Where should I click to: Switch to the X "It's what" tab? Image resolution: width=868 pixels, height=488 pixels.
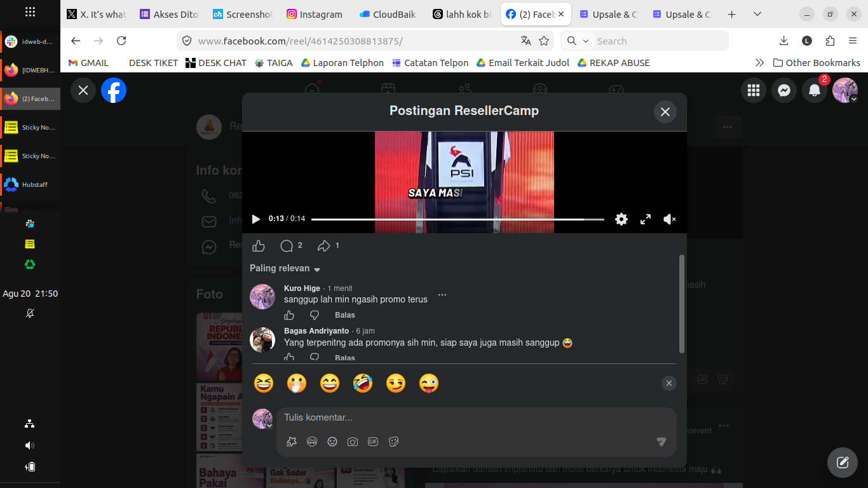pyautogui.click(x=97, y=14)
